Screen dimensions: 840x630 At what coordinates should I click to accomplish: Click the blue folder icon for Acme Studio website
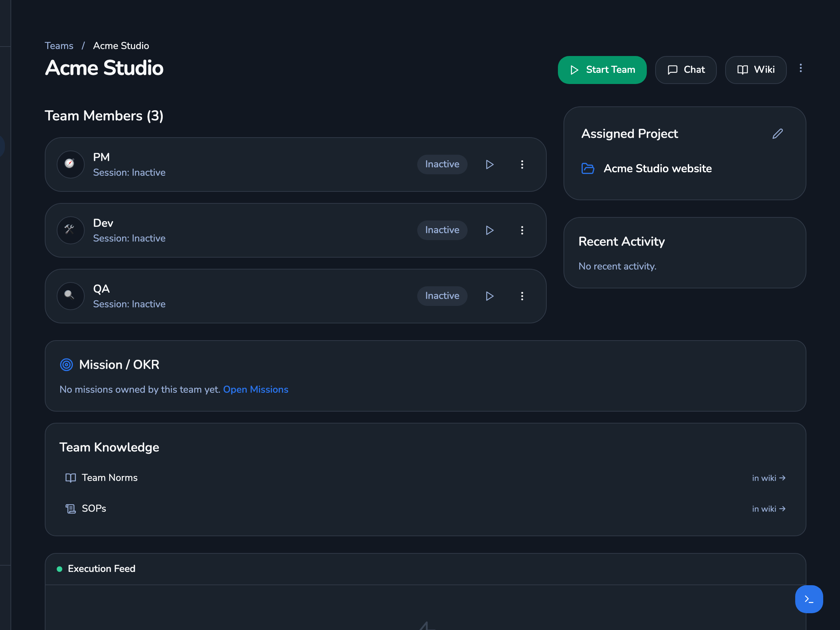tap(587, 168)
